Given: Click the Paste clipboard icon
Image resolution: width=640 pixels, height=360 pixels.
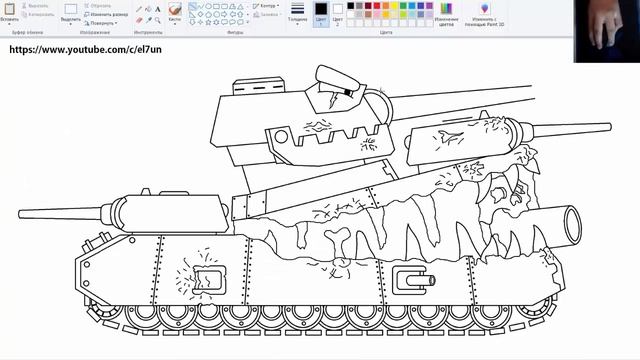Looking at the screenshot, I should (9, 9).
